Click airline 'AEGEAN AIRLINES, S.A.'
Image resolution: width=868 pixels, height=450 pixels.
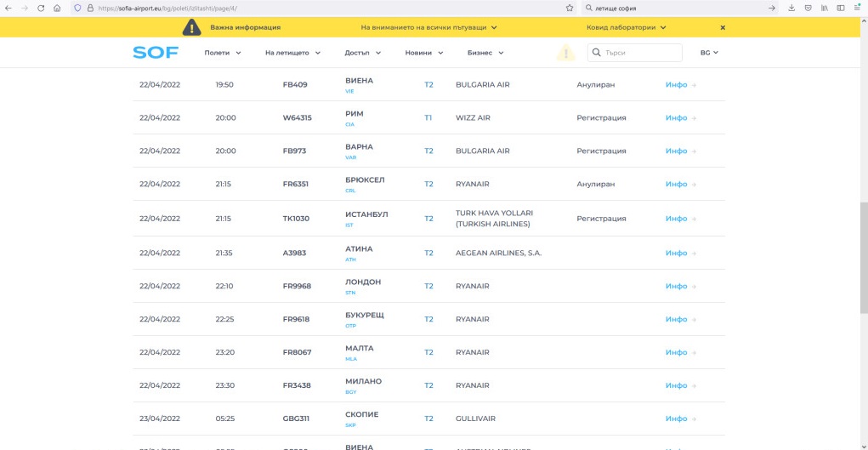(x=498, y=253)
